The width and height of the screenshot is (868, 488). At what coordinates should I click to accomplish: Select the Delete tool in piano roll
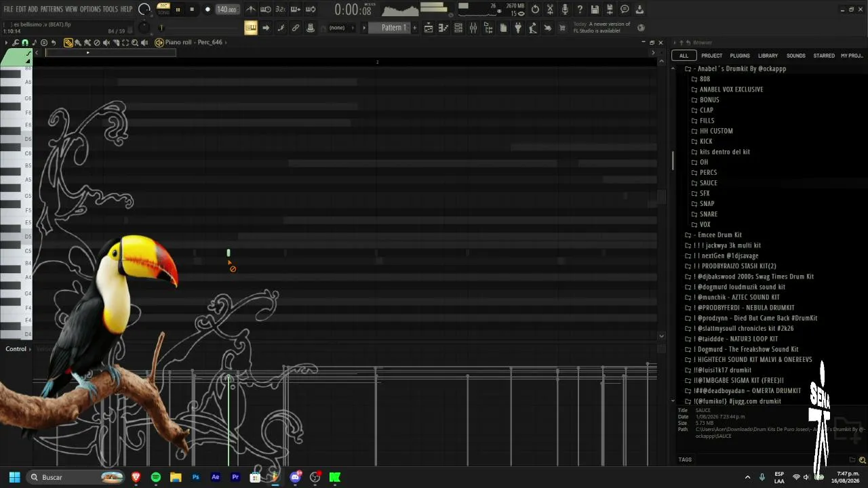pyautogui.click(x=97, y=42)
